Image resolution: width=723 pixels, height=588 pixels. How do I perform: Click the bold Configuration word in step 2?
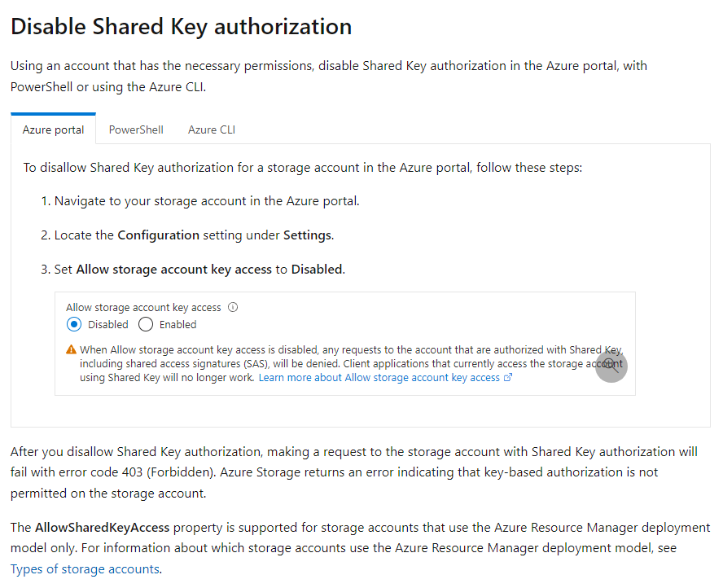[158, 235]
